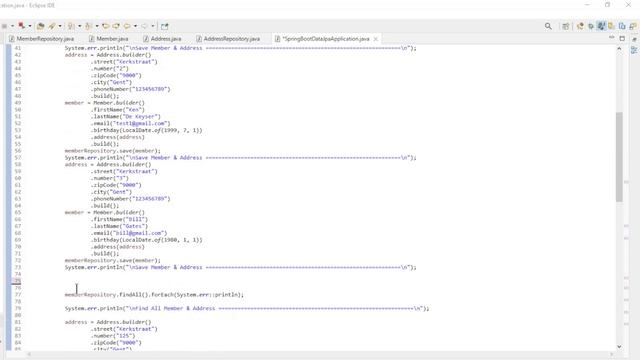Open the Forward navigation history dropdown

(x=153, y=26)
